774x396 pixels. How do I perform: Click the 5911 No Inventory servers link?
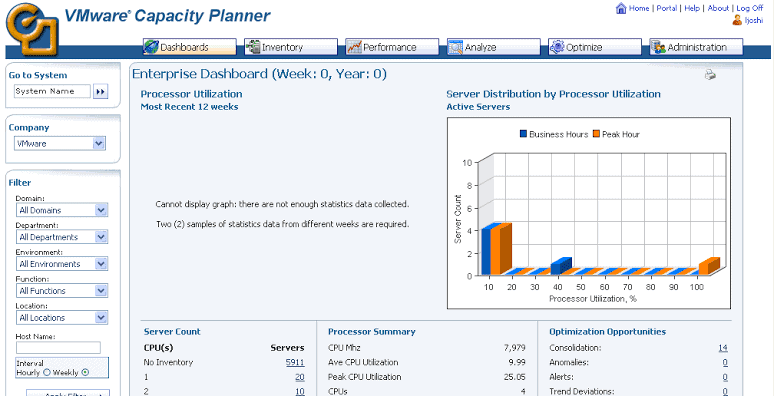click(295, 362)
